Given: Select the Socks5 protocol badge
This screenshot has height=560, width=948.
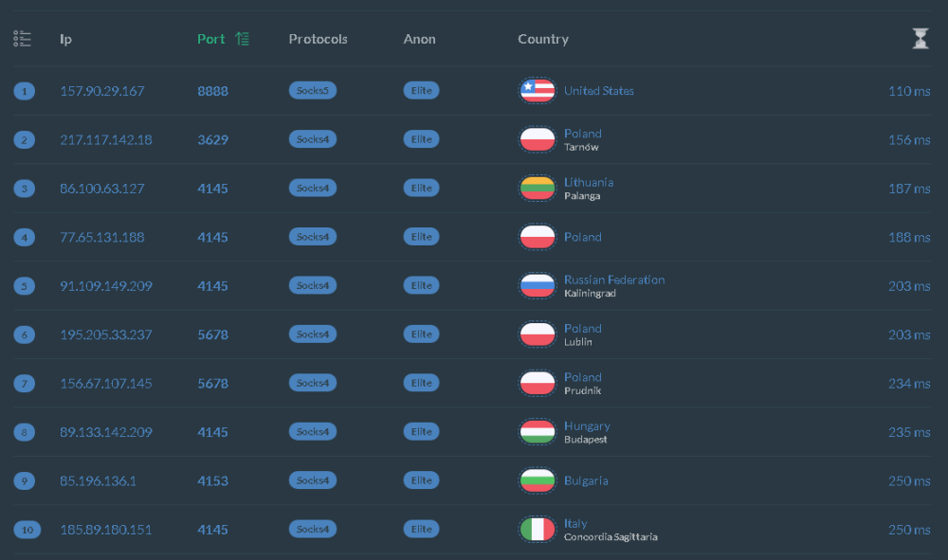Looking at the screenshot, I should pyautogui.click(x=312, y=91).
